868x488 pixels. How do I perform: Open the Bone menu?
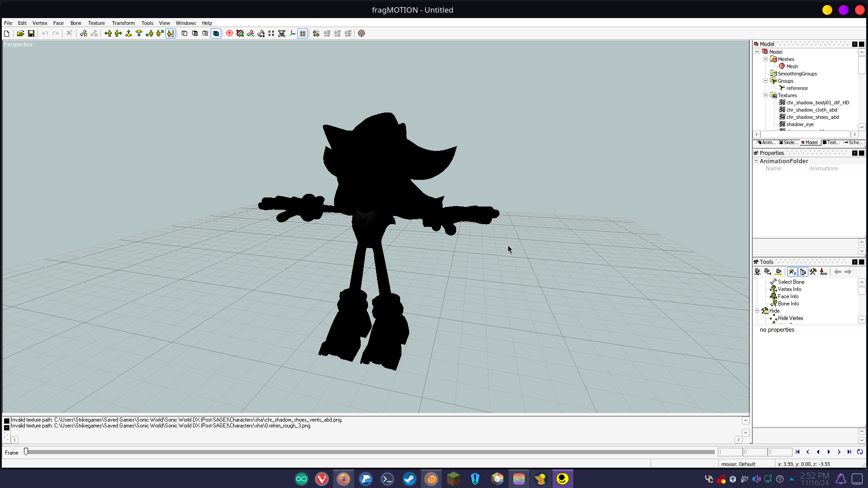(75, 23)
